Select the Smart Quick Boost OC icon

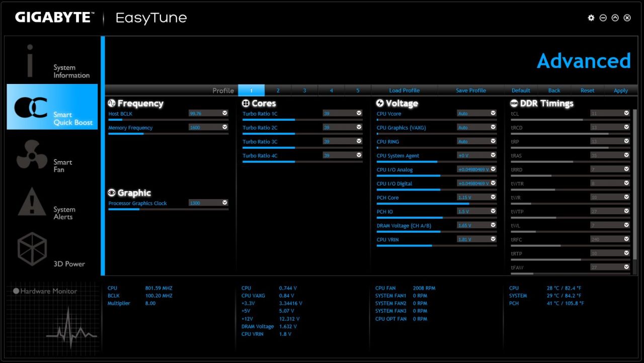(31, 107)
